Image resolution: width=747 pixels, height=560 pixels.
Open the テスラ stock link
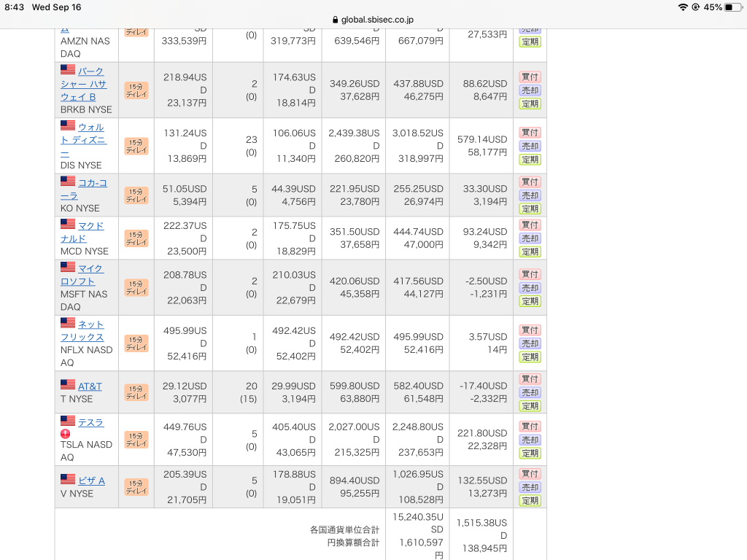pyautogui.click(x=90, y=422)
